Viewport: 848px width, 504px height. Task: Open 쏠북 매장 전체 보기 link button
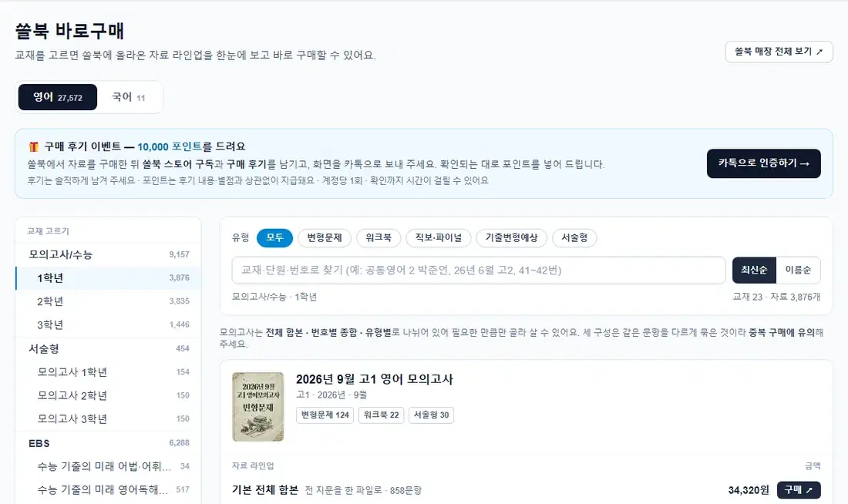click(779, 52)
